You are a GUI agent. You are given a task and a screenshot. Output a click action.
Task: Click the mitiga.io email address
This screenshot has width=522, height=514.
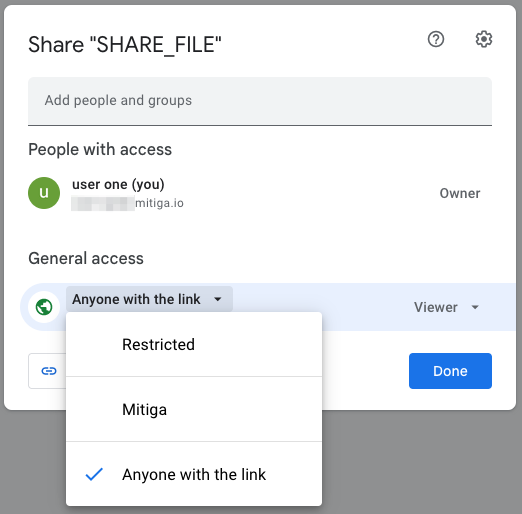click(127, 203)
